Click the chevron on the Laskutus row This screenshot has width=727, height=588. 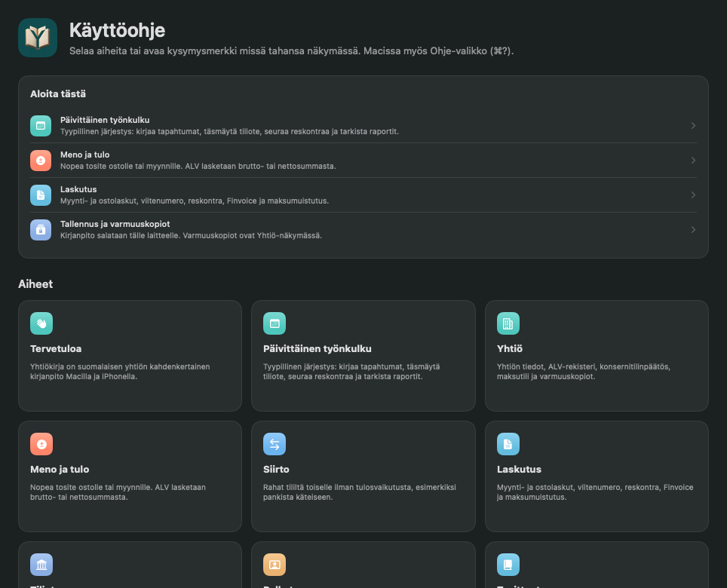pos(693,195)
